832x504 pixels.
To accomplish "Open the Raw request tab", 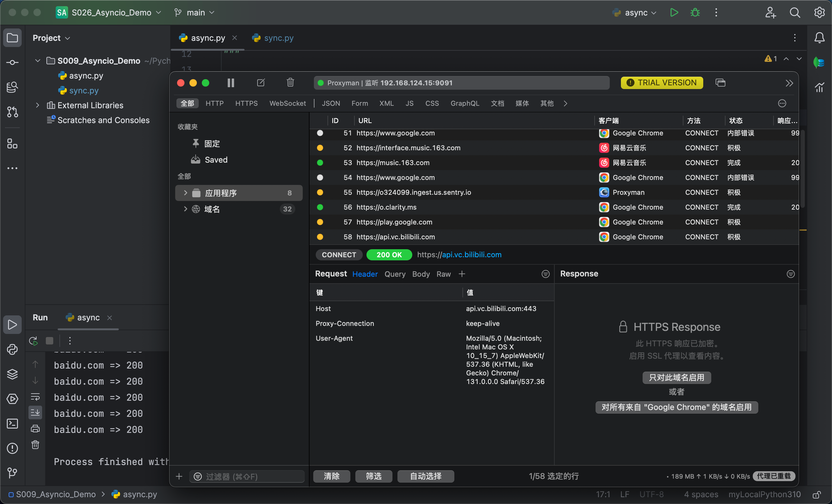I will [443, 274].
